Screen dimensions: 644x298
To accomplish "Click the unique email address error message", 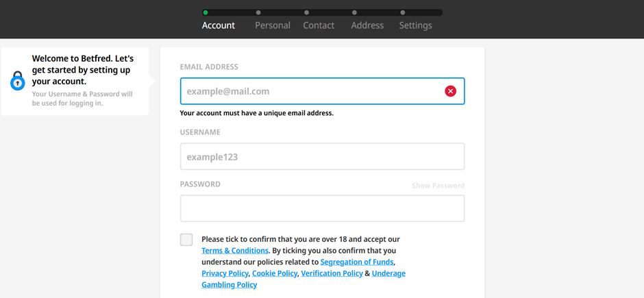I will coord(257,113).
